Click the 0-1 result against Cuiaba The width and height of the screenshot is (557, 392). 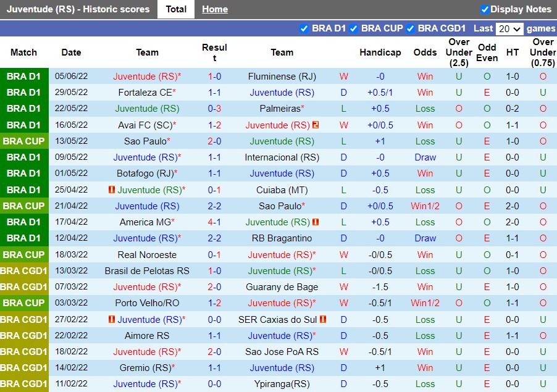[214, 190]
